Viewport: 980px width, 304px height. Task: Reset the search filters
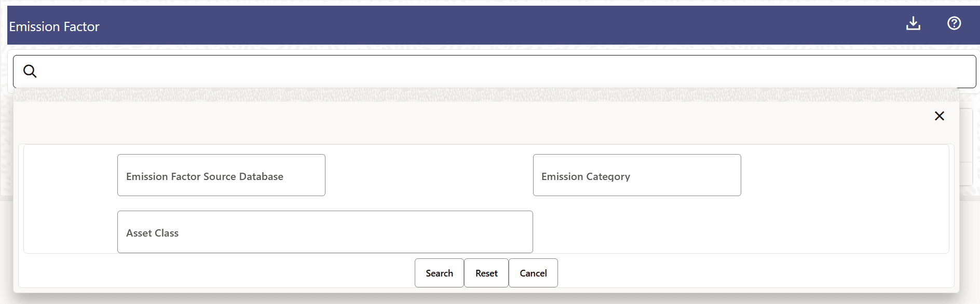coord(486,273)
